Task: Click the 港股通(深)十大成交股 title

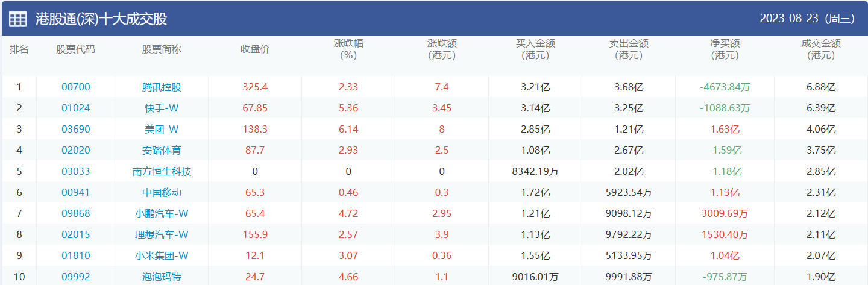Action: click(101, 19)
